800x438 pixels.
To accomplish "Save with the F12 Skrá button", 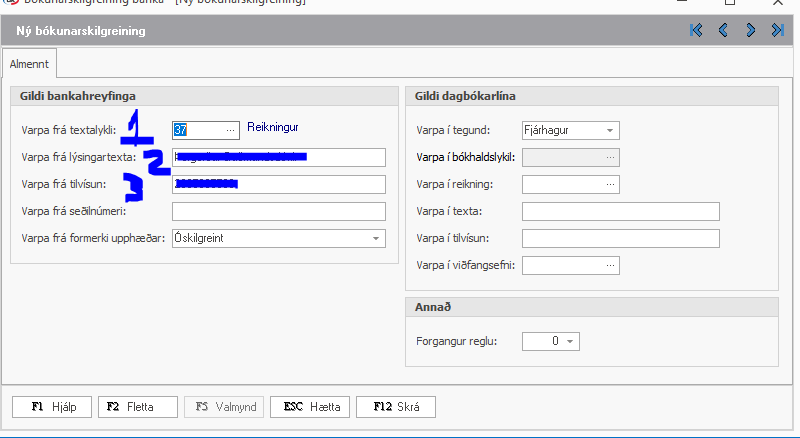I will click(x=395, y=407).
